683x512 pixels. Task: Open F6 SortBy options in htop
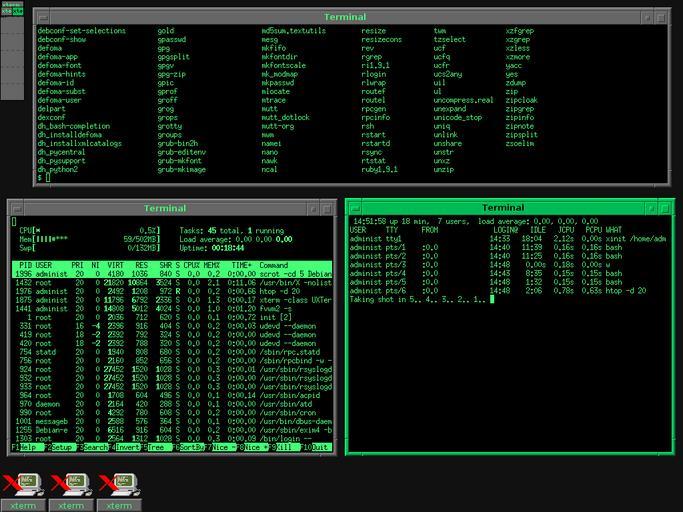[x=190, y=449]
